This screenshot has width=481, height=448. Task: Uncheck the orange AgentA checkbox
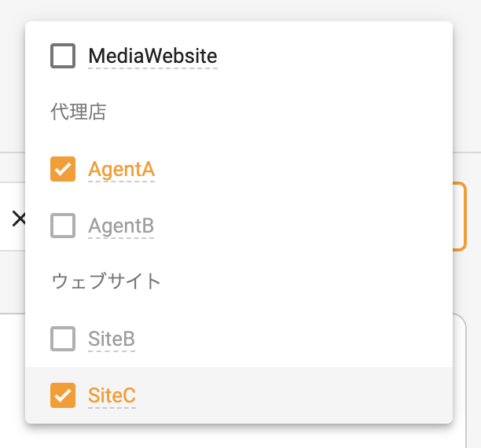pos(63,169)
